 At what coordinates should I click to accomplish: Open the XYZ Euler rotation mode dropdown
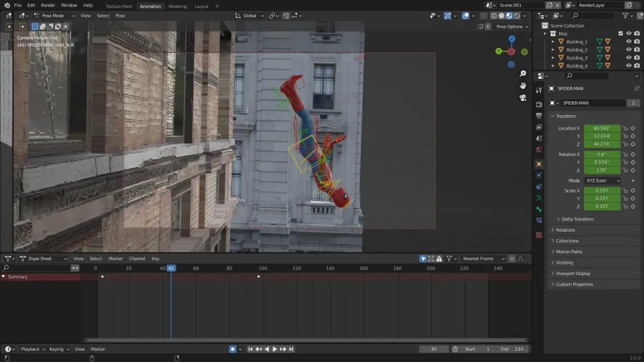click(602, 181)
